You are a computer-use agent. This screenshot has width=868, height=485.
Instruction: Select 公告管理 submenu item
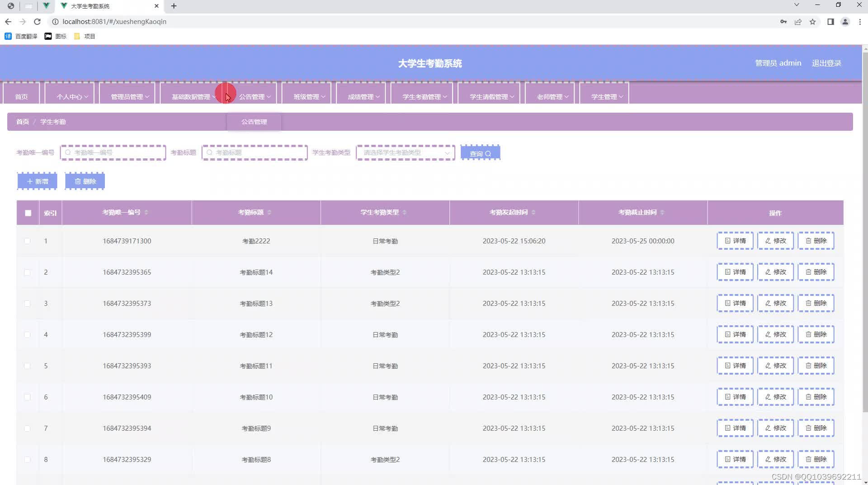[254, 122]
